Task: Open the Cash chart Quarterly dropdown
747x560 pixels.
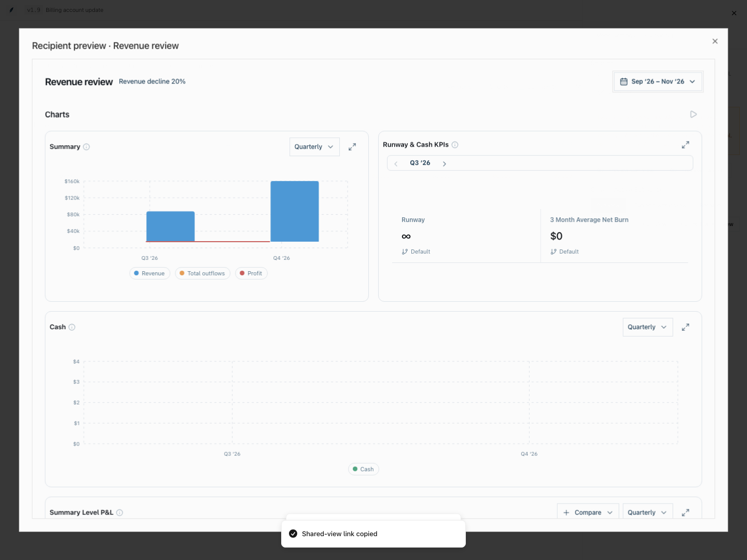Action: tap(647, 327)
